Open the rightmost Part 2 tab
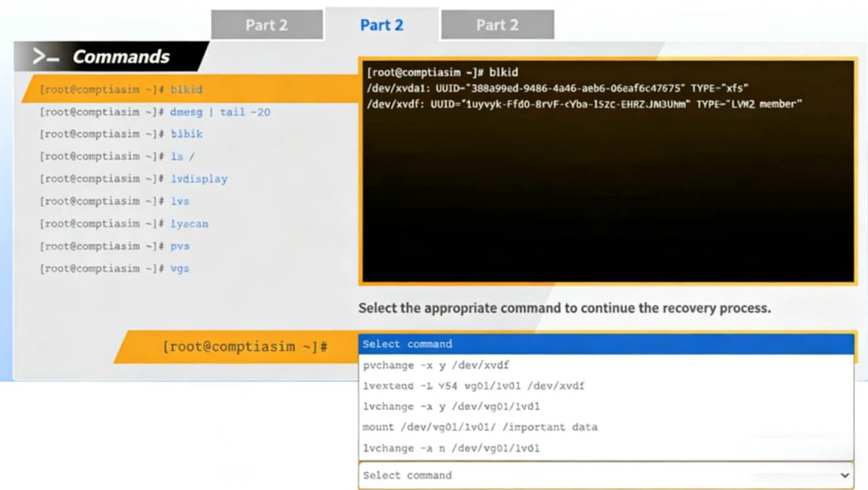868x490 pixels. click(x=498, y=24)
